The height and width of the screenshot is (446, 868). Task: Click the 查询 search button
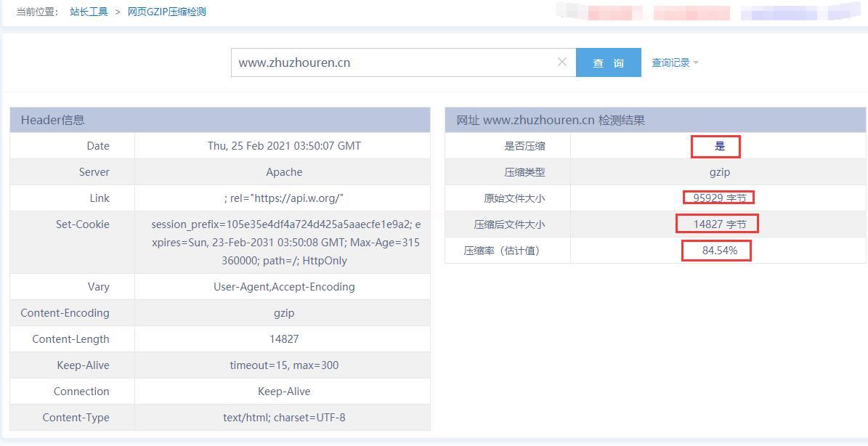(608, 62)
